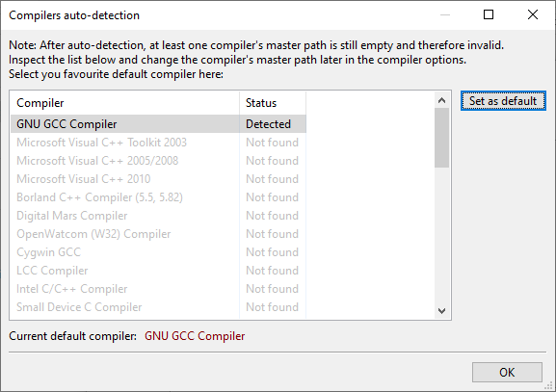Maximize the Compilers auto-detection window
Screen dimensions: 556x392
pos(489,14)
